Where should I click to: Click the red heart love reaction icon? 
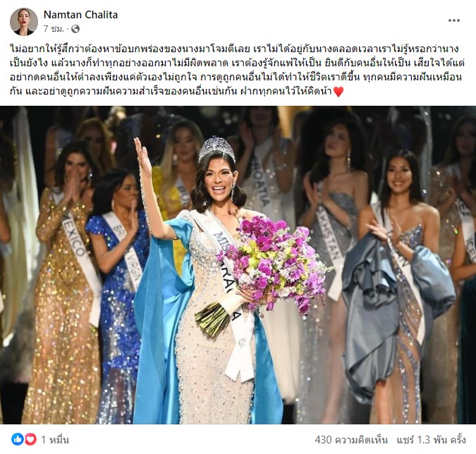30,439
